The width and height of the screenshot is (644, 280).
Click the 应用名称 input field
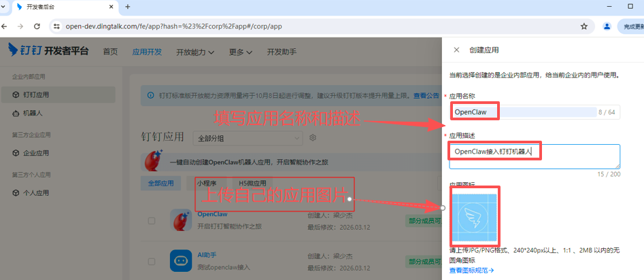(535, 112)
